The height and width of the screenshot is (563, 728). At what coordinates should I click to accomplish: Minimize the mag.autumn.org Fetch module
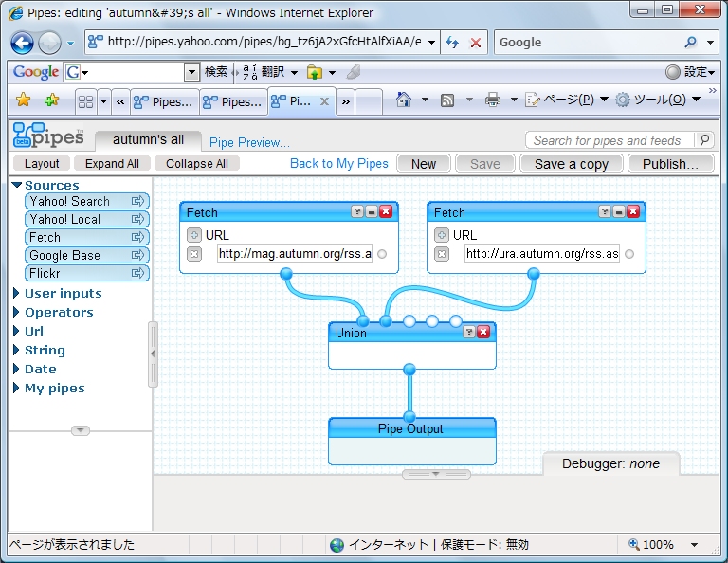click(x=372, y=212)
